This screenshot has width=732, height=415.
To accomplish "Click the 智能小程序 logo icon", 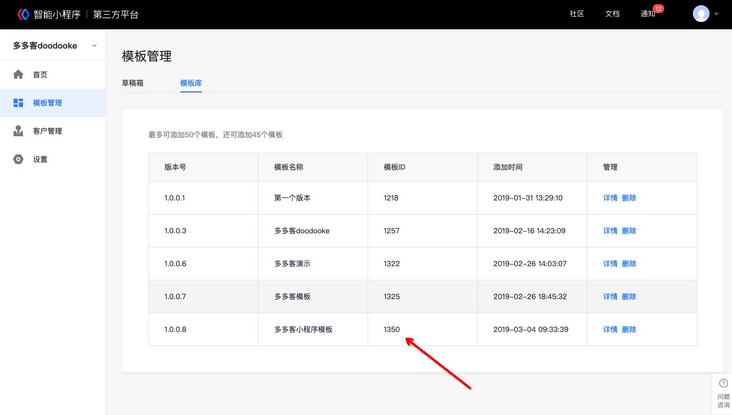I will tap(23, 14).
